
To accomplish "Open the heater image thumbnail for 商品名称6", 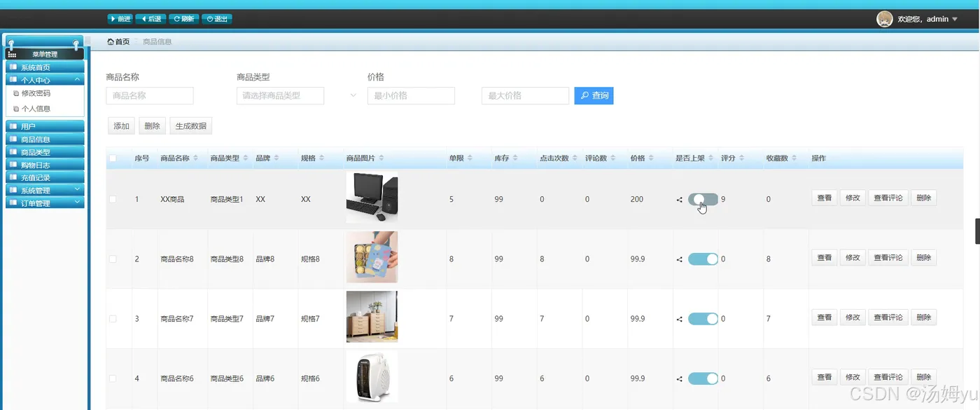I will click(x=372, y=377).
